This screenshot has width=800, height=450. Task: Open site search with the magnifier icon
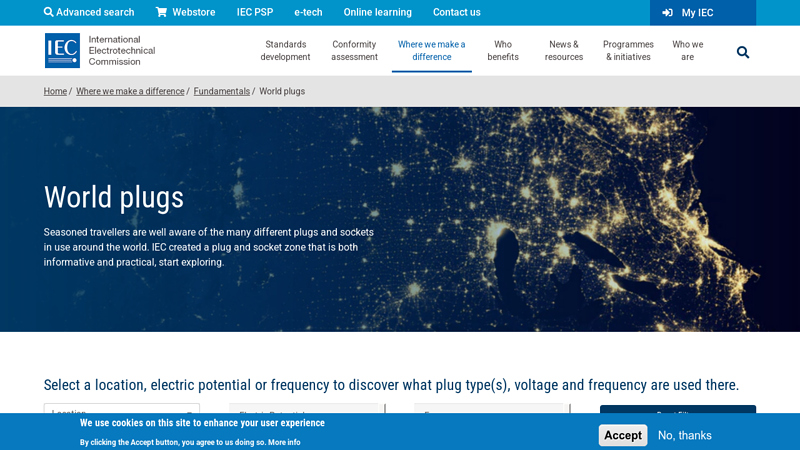click(x=743, y=52)
